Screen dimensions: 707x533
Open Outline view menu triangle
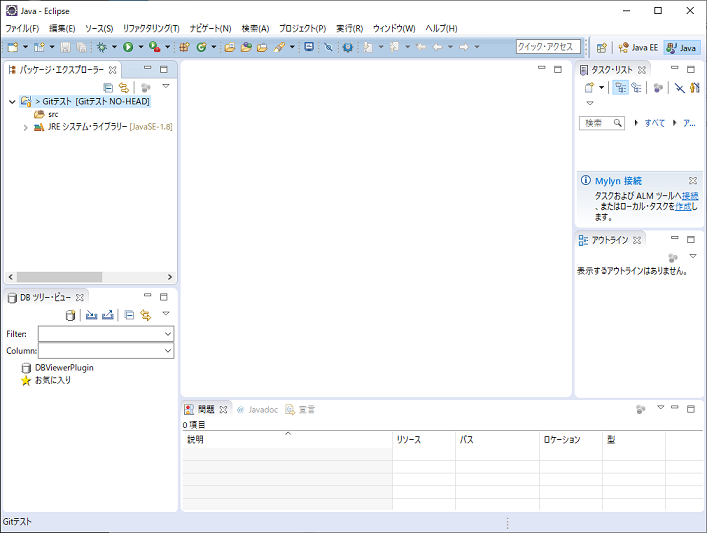693,256
